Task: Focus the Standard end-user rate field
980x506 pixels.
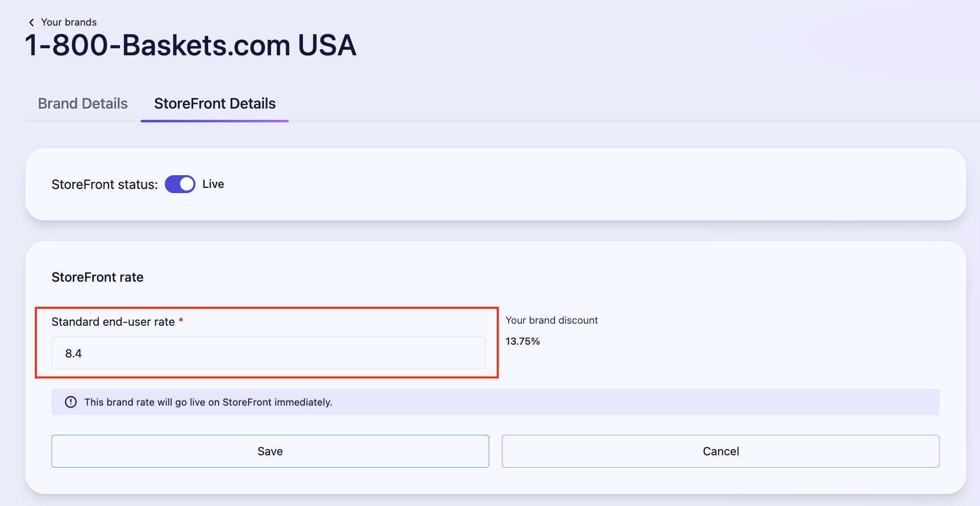Action: tap(269, 353)
